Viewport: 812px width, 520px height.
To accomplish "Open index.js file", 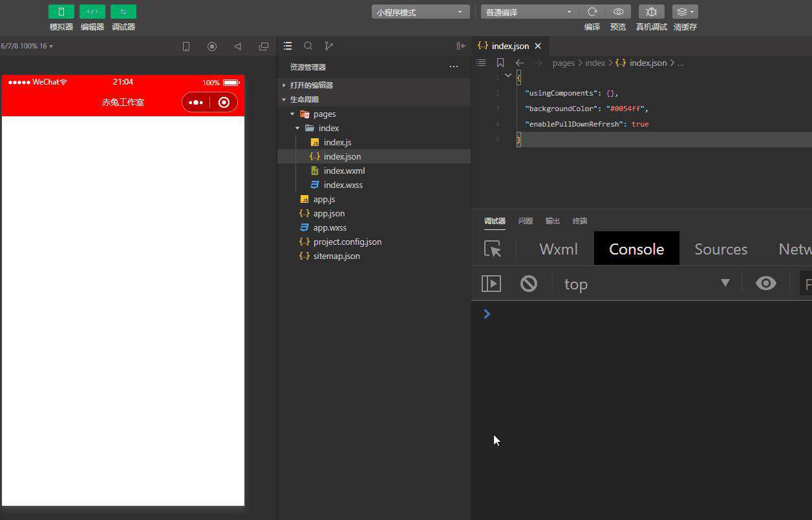I will click(x=374, y=142).
